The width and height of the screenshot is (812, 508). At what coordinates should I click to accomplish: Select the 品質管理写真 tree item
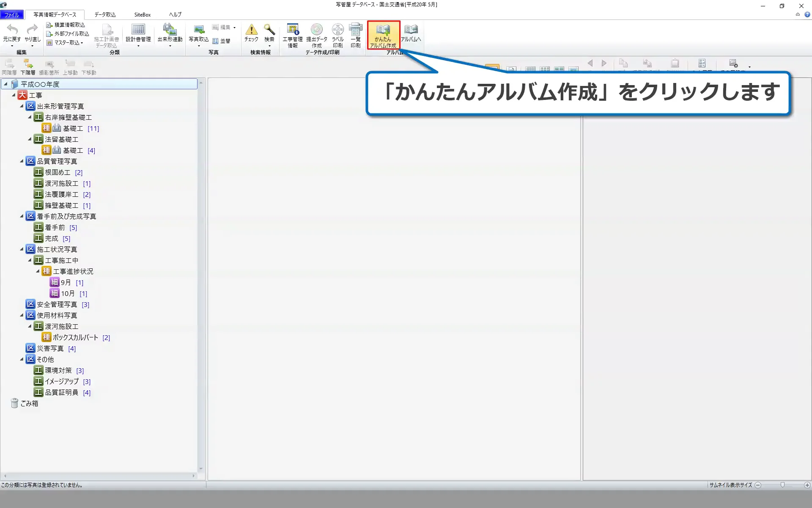[57, 161]
